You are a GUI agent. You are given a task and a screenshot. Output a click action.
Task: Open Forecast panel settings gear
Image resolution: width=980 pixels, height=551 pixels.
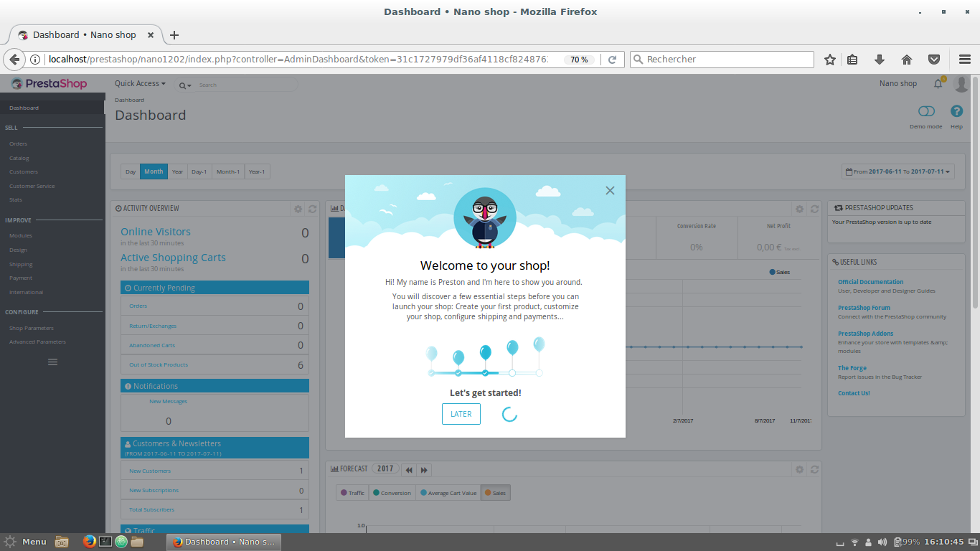coord(800,469)
